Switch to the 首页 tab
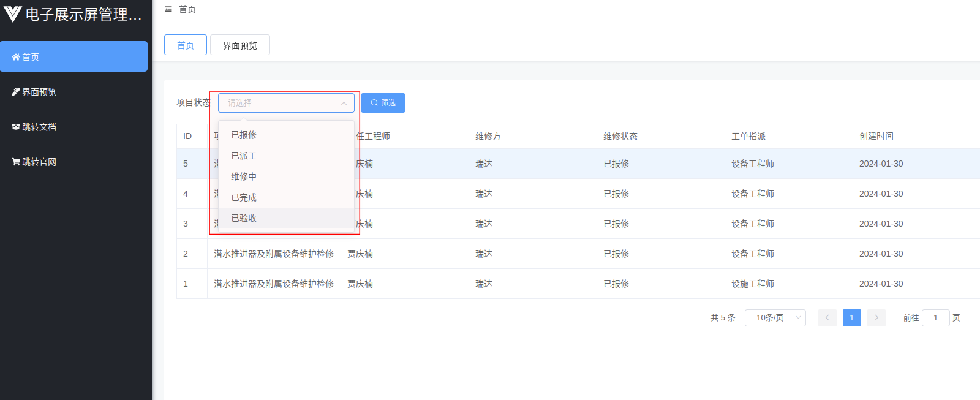980x400 pixels. click(x=185, y=45)
